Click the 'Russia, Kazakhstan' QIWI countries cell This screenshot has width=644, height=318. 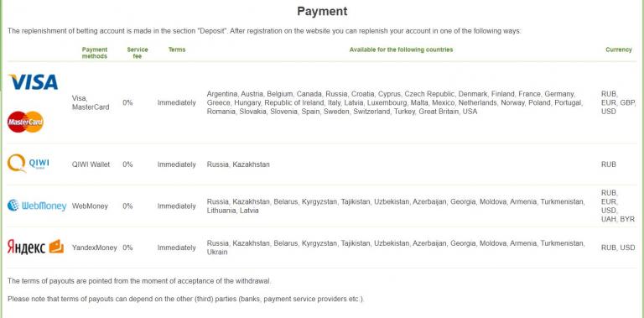click(x=238, y=164)
